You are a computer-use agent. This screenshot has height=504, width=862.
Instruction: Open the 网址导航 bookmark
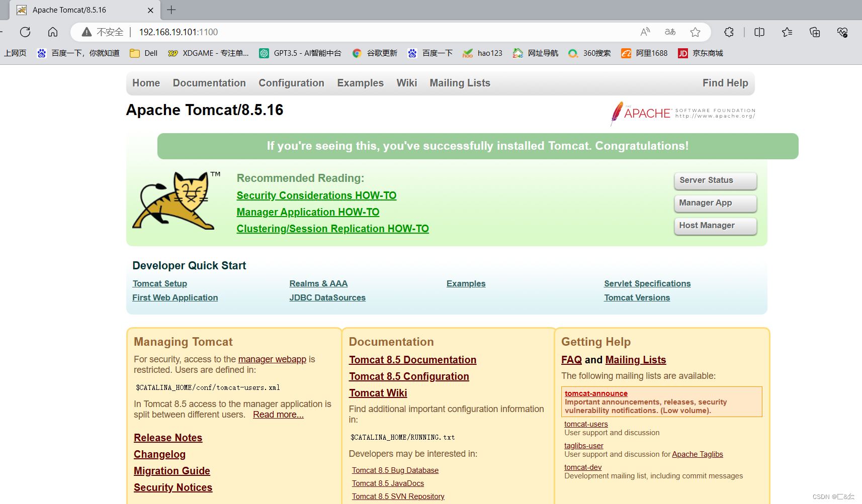coord(536,53)
